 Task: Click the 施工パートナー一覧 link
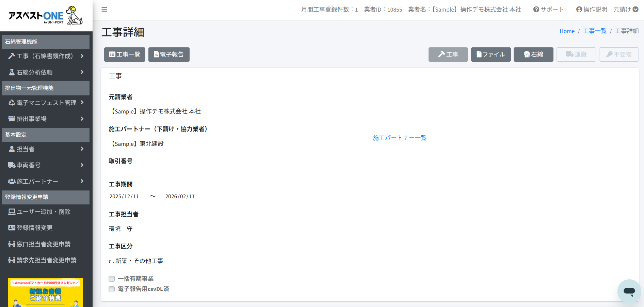point(400,138)
